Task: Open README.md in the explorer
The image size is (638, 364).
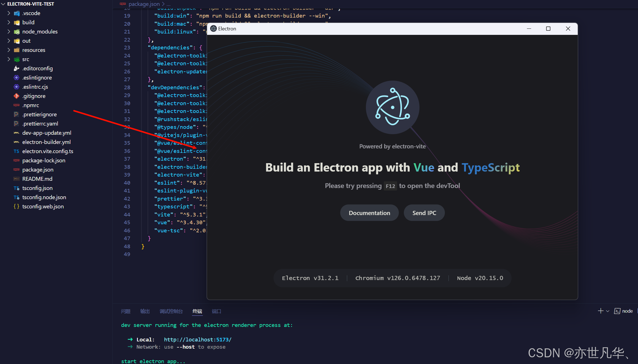Action: pyautogui.click(x=37, y=179)
